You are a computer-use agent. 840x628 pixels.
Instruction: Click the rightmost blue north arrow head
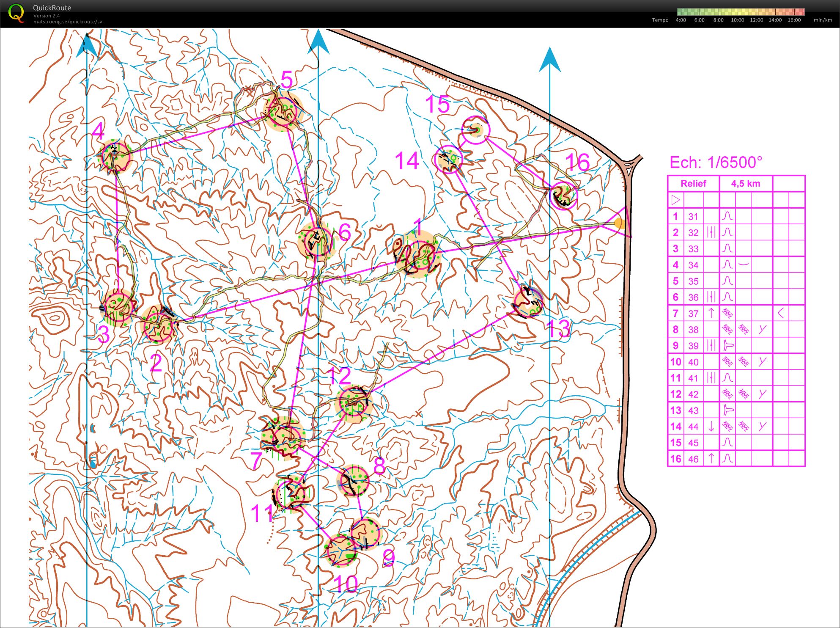click(549, 60)
